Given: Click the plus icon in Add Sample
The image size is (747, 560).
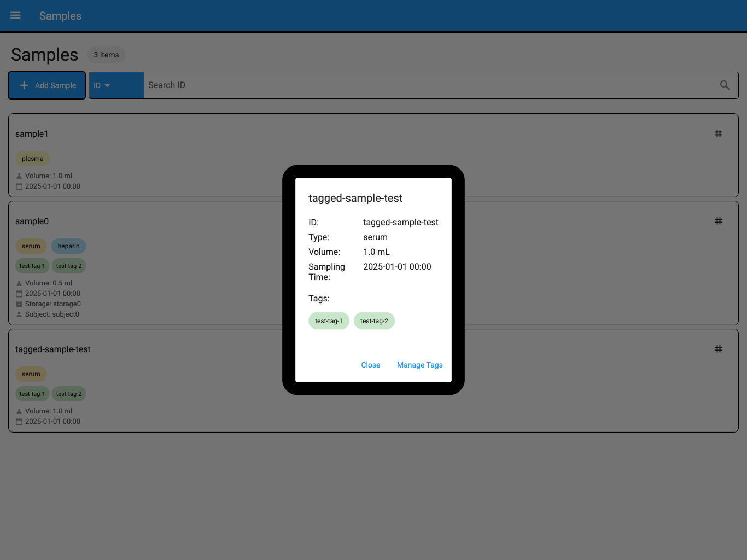Looking at the screenshot, I should 24,85.
